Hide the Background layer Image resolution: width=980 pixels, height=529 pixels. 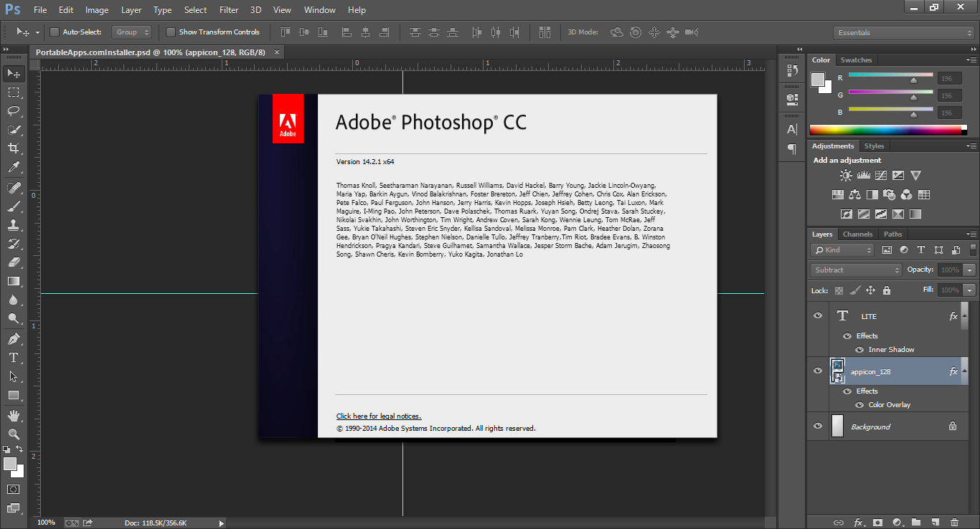pos(818,426)
